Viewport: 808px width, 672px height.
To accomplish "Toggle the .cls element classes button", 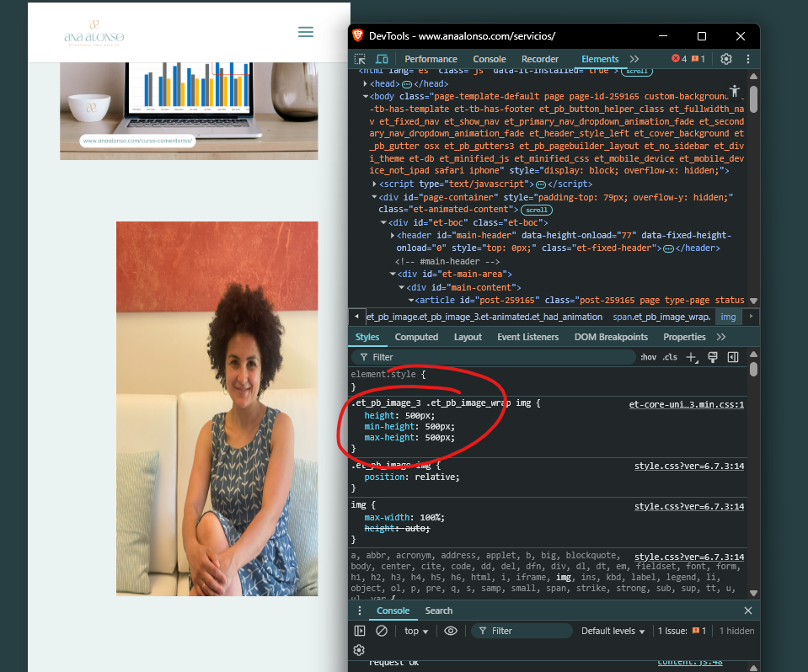I will [x=670, y=358].
